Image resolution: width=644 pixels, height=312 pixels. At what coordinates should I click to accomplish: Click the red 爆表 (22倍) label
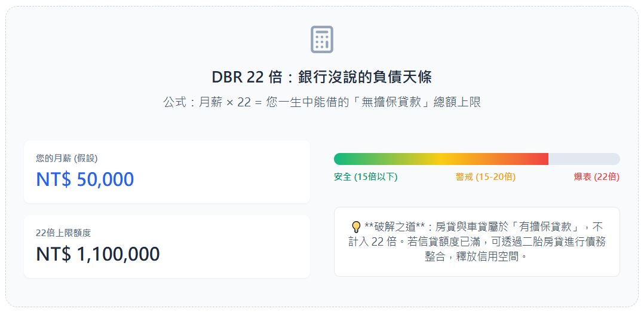point(596,177)
